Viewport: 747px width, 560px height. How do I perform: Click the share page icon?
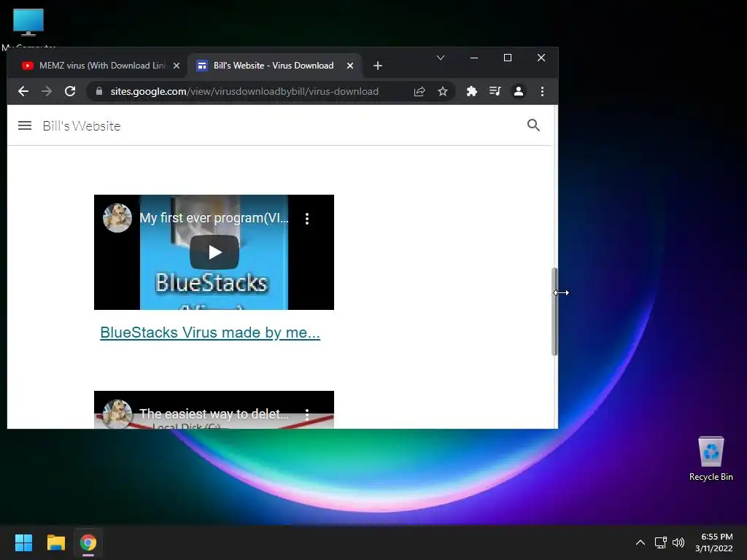pyautogui.click(x=419, y=91)
